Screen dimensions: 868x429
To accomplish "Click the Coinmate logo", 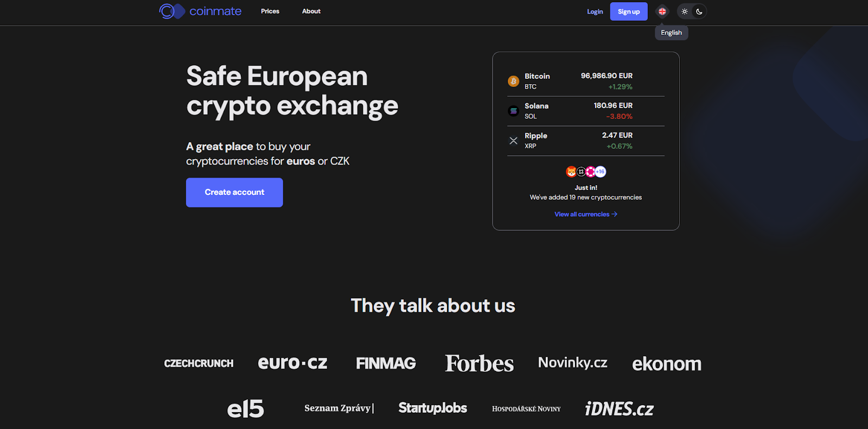I will click(200, 11).
